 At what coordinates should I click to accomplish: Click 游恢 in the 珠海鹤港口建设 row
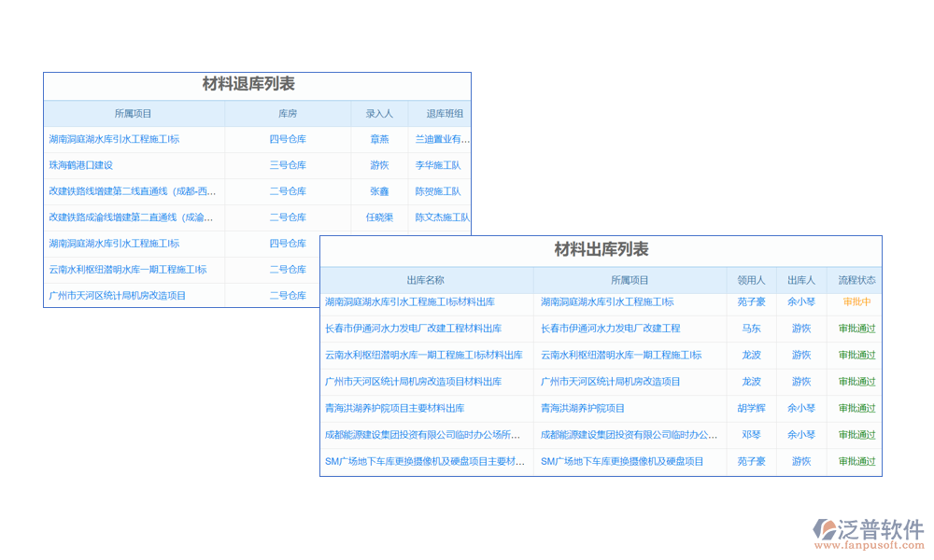(379, 165)
